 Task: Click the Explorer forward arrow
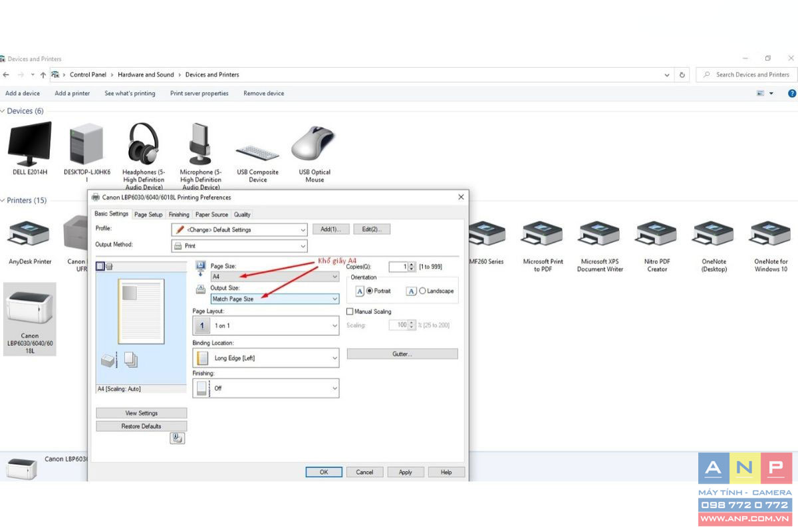pos(21,74)
